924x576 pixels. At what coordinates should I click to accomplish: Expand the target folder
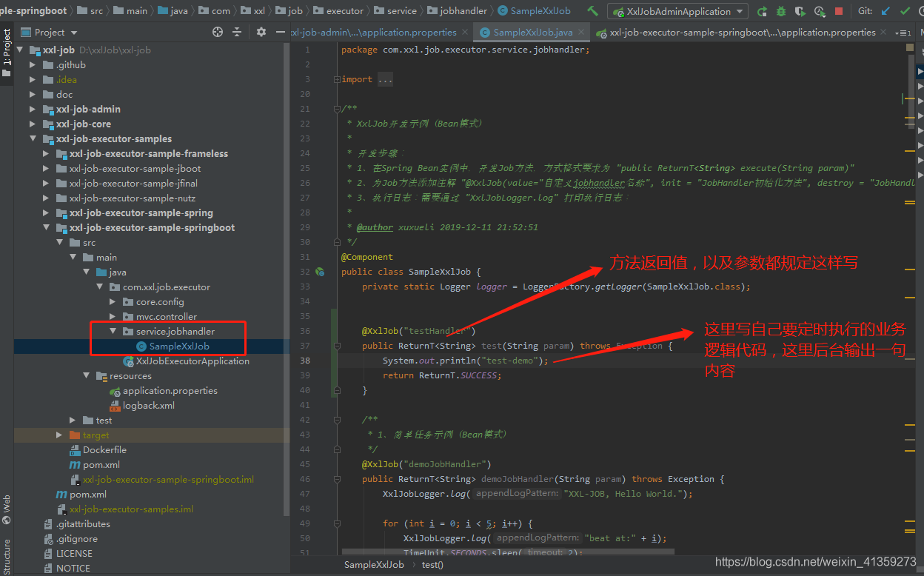(60, 435)
